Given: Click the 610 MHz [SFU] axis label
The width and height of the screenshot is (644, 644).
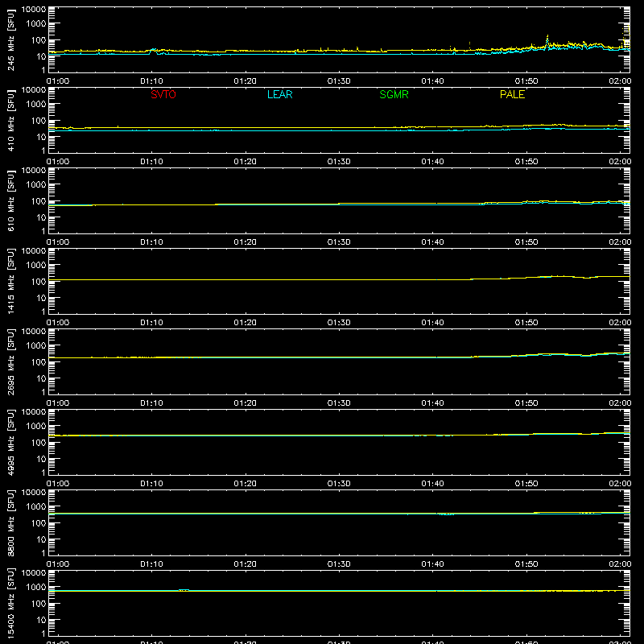Looking at the screenshot, I should pos(11,200).
